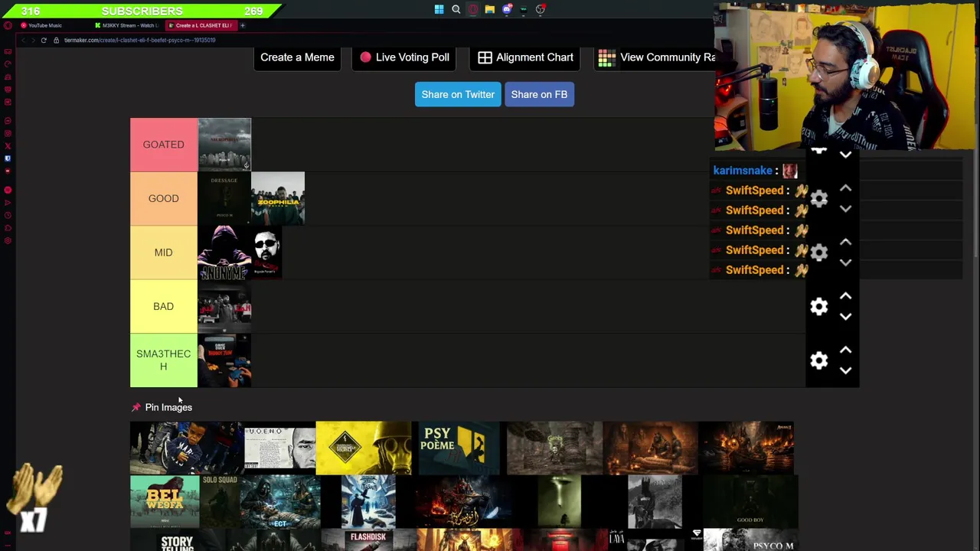Viewport: 980px width, 551px height.
Task: Select the cover in the SMA3TECHH tier
Action: pos(224,360)
